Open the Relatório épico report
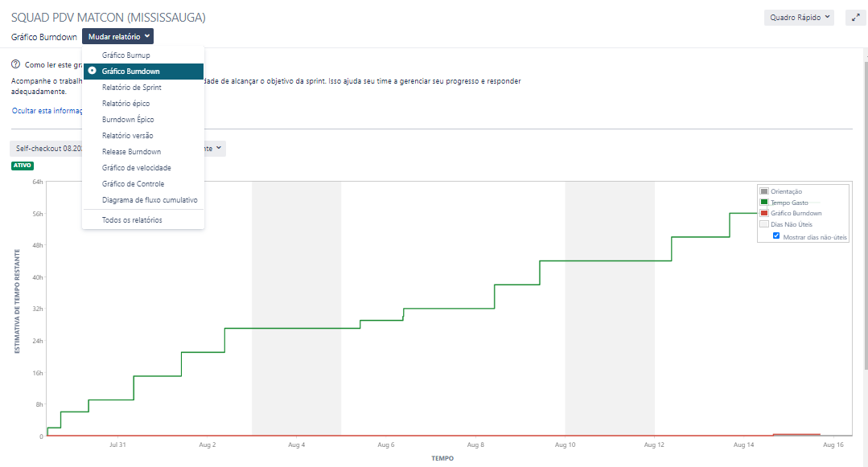The image size is (868, 467). tap(125, 103)
